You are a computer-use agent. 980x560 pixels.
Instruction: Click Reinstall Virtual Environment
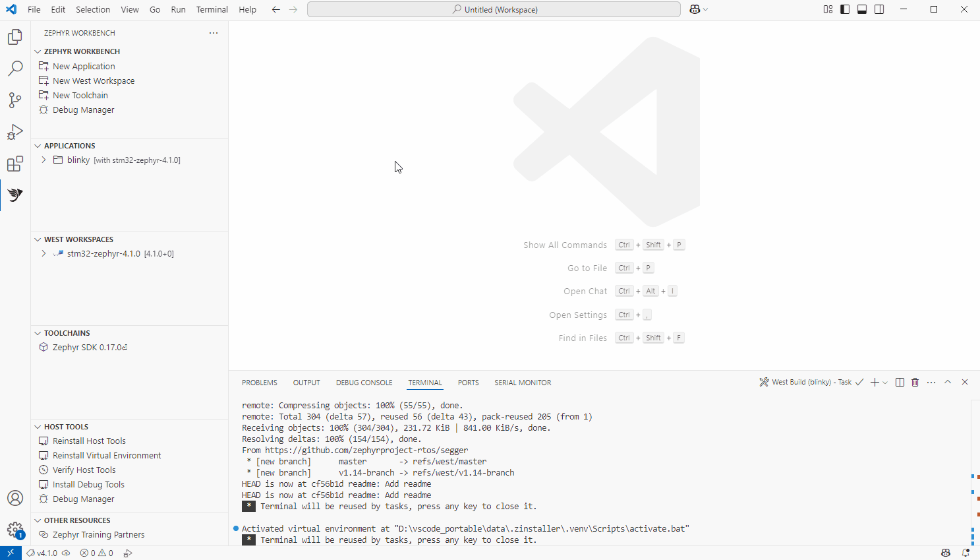[x=107, y=456]
